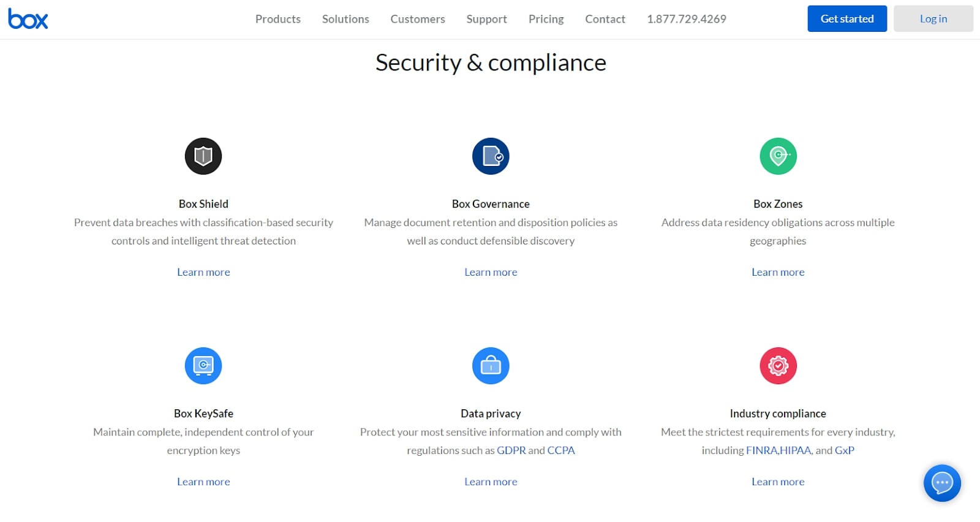This screenshot has height=522, width=980.
Task: Open the GDPR link
Action: pos(511,450)
